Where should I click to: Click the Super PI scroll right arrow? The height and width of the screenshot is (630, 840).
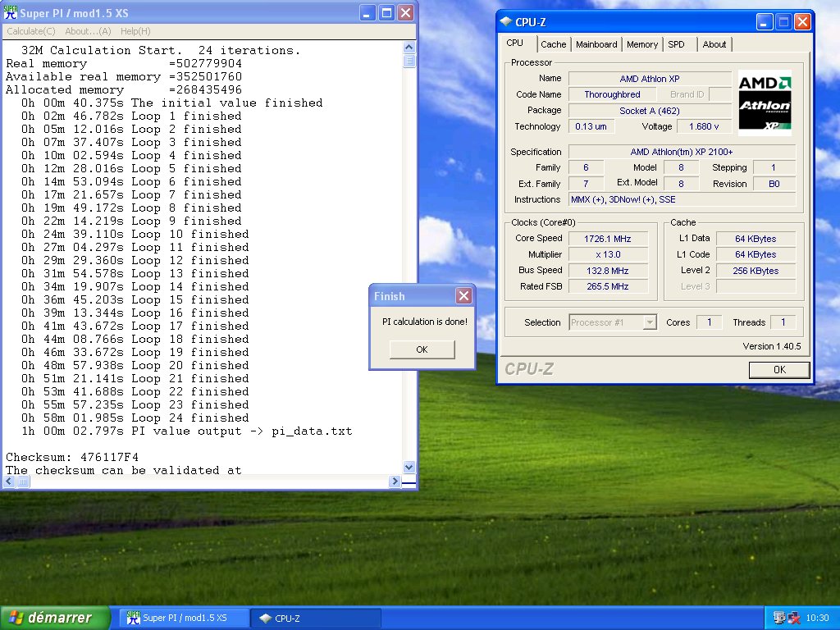pos(395,481)
